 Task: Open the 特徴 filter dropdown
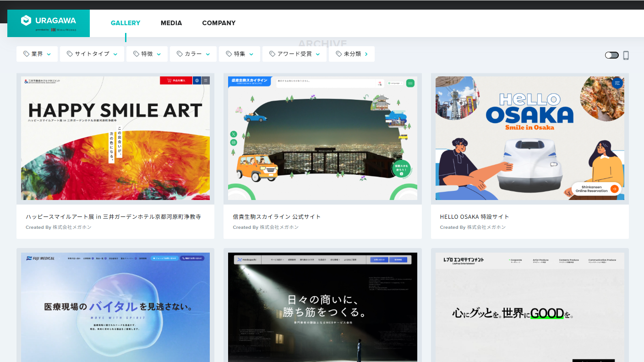point(147,54)
